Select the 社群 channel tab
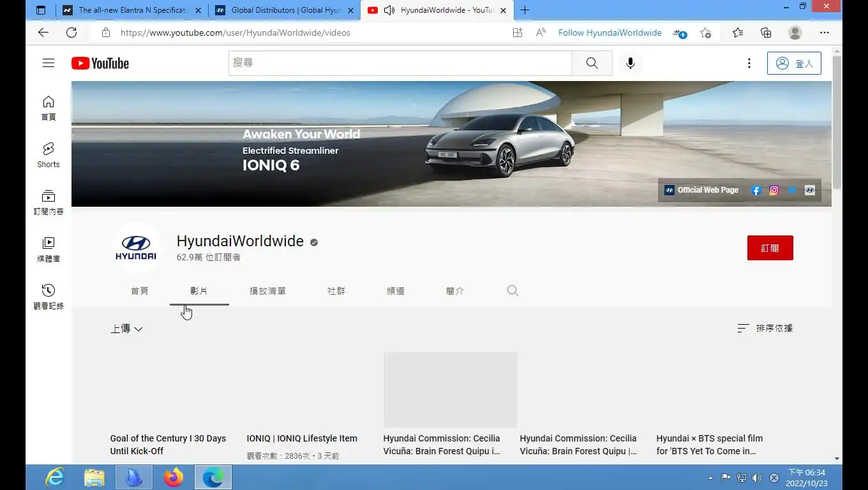 pos(336,291)
